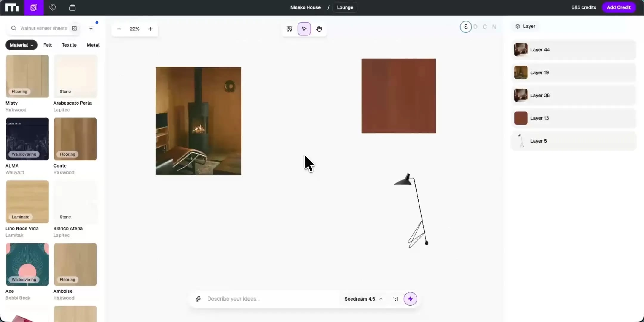The height and width of the screenshot is (322, 644).
Task: Select the Textile category tab
Action: [x=69, y=45]
